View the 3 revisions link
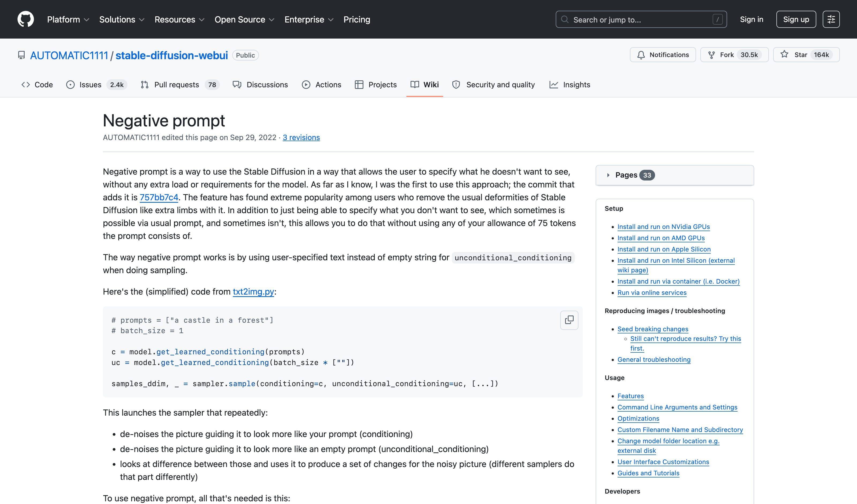 click(301, 137)
